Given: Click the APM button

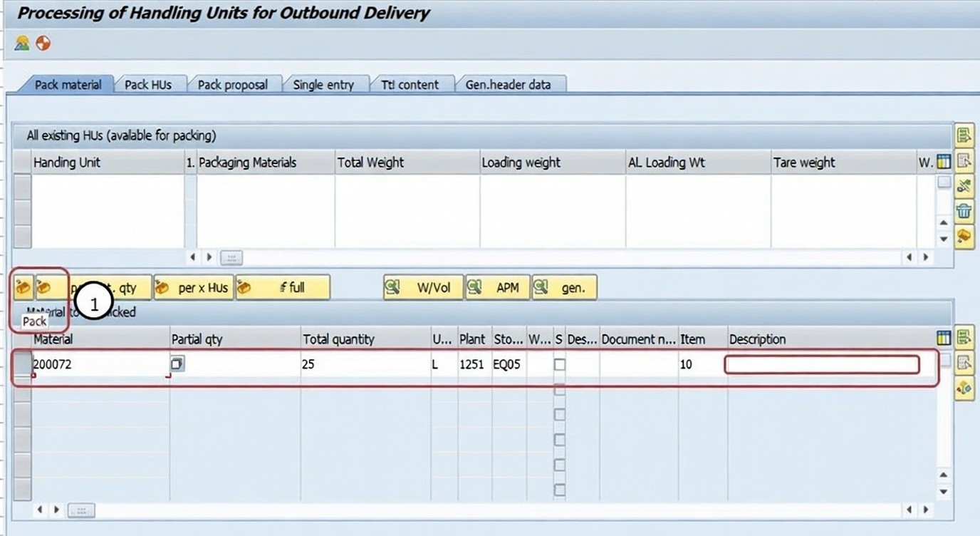Looking at the screenshot, I should (x=498, y=288).
